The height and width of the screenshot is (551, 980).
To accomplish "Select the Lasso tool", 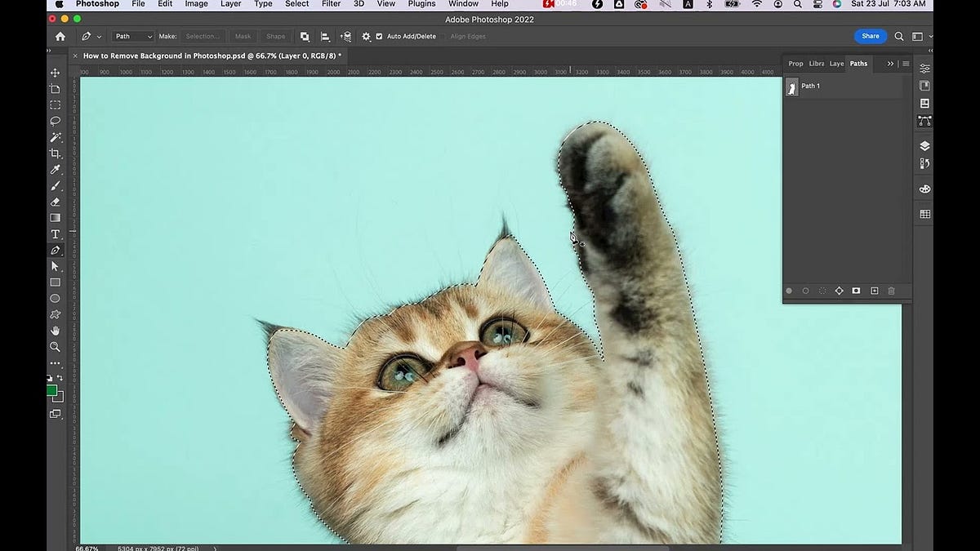I will point(56,121).
